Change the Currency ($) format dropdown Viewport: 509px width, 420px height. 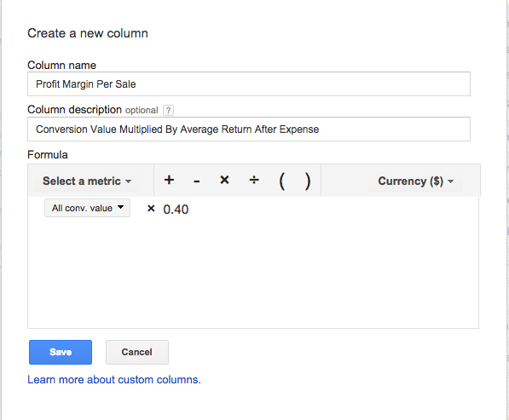click(x=415, y=181)
